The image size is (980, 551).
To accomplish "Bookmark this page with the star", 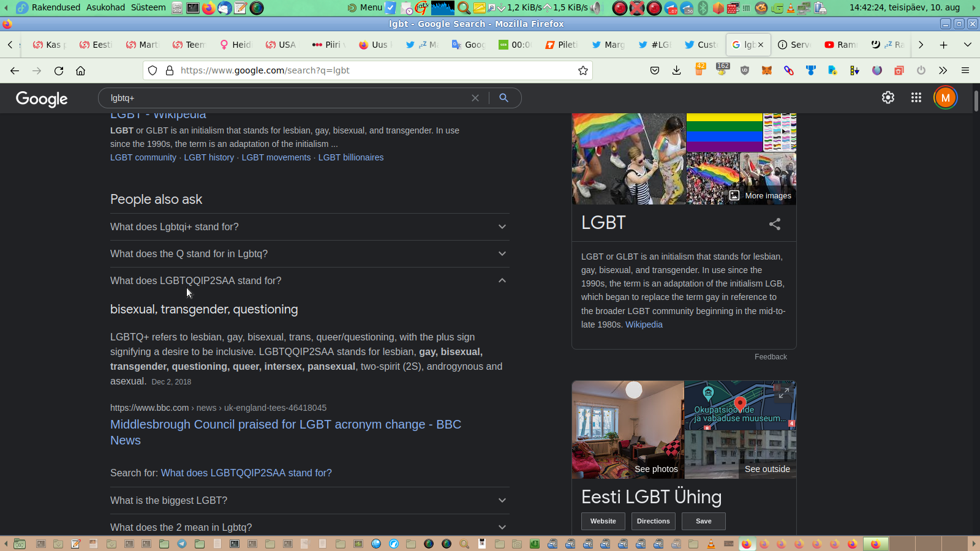I will coord(583,70).
